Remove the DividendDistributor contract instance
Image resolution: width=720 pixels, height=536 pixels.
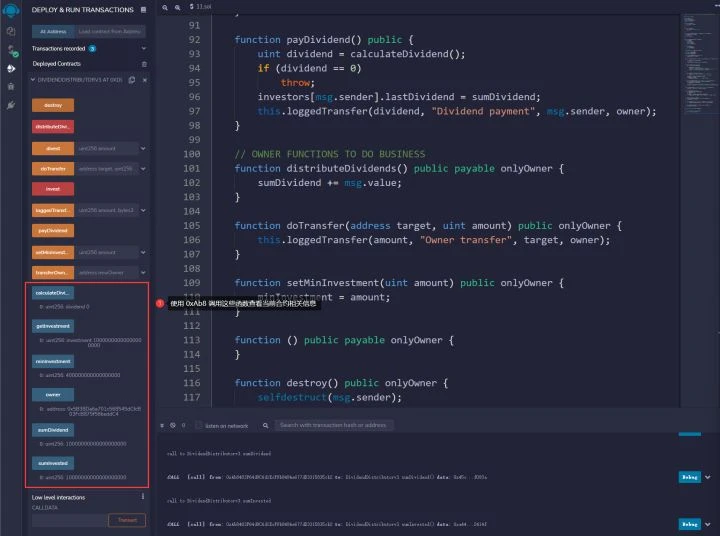(145, 80)
